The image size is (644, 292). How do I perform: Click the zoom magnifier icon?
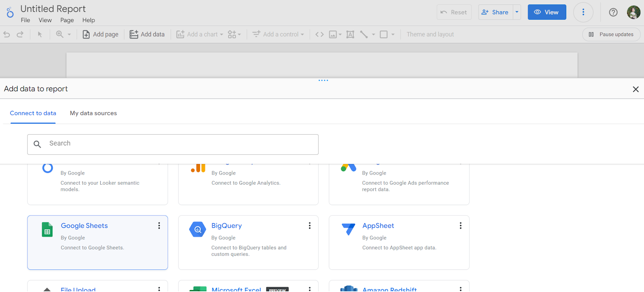pyautogui.click(x=60, y=34)
